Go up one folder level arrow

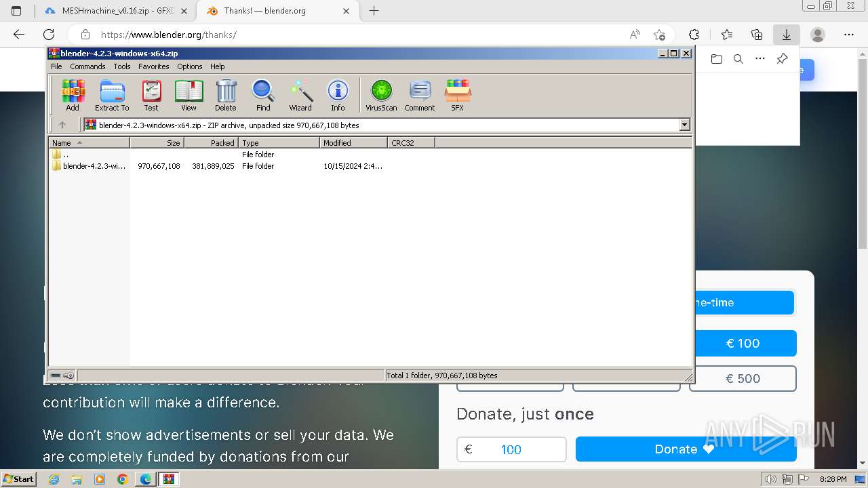62,125
